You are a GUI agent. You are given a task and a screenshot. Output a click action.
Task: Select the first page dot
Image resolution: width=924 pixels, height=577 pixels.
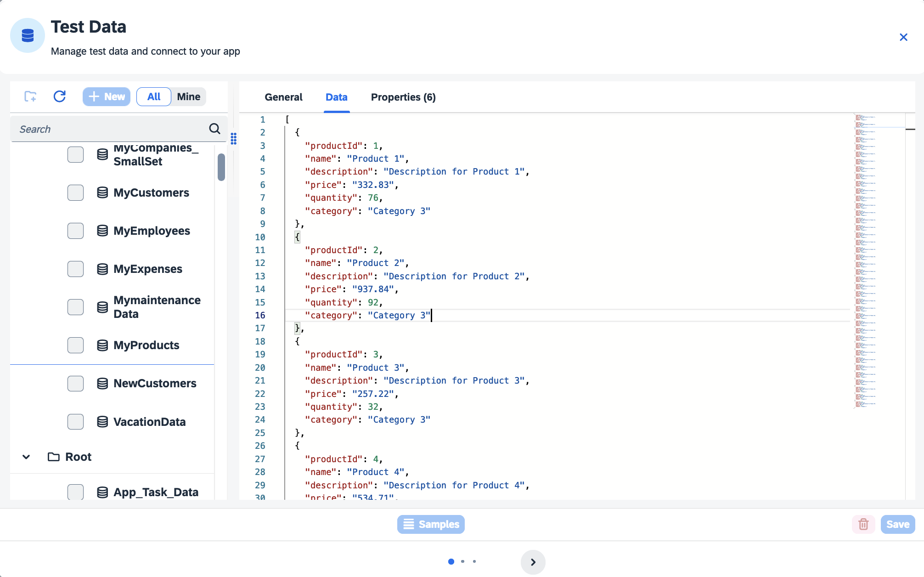[x=451, y=561]
